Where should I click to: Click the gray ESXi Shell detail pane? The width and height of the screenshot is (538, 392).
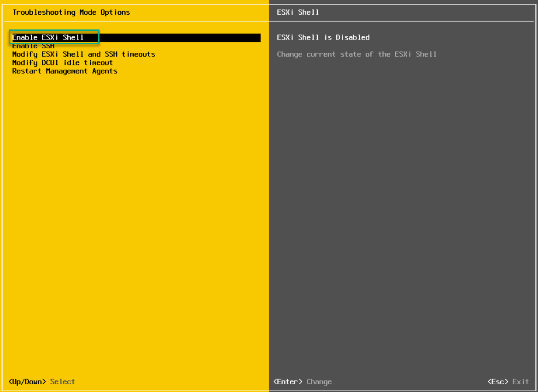401,207
